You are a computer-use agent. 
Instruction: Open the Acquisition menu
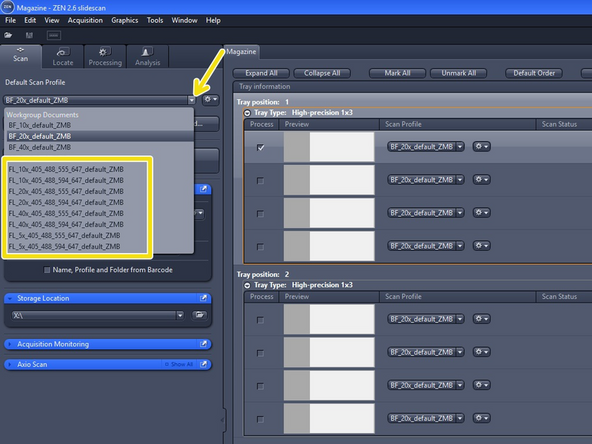point(85,20)
